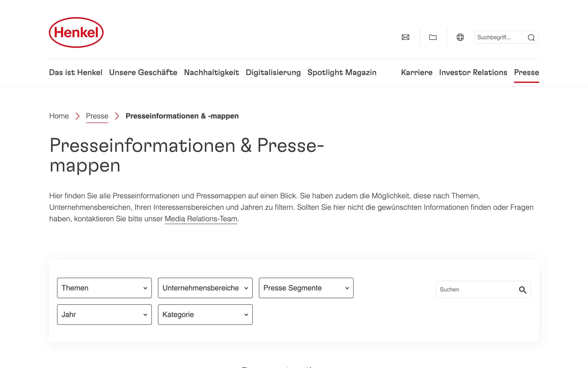Click the Karriere navigation item
The height and width of the screenshot is (368, 588).
click(416, 72)
